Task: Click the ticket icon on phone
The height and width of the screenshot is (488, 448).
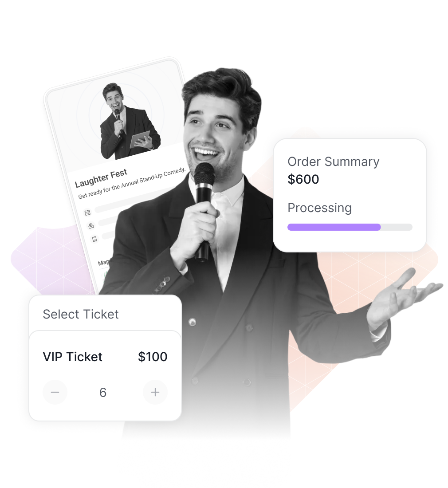Action: pyautogui.click(x=94, y=239)
